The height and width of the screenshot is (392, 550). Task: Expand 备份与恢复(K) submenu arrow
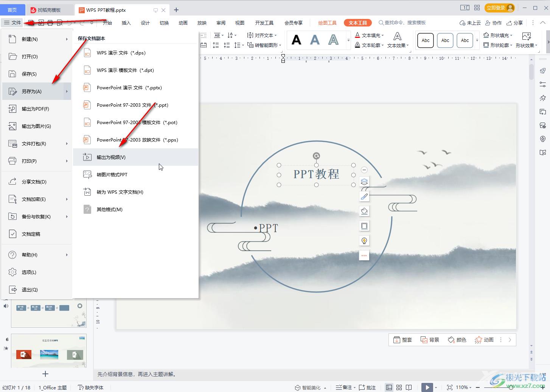67,217
